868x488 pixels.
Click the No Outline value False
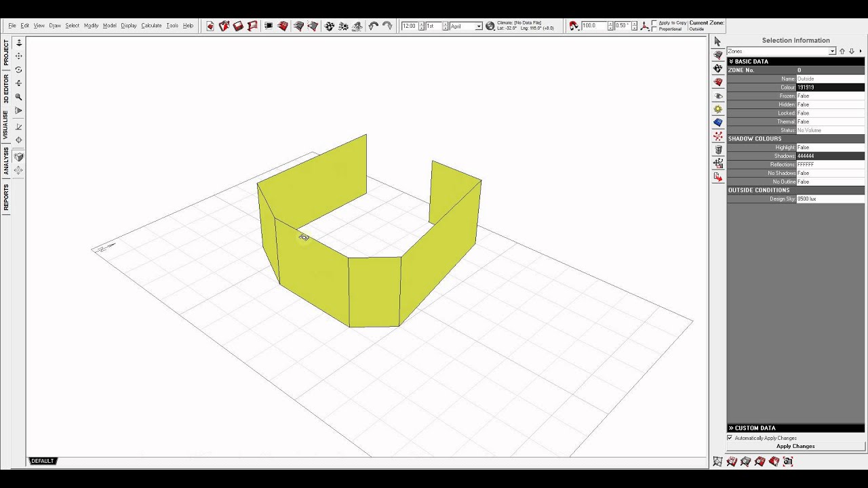831,182
